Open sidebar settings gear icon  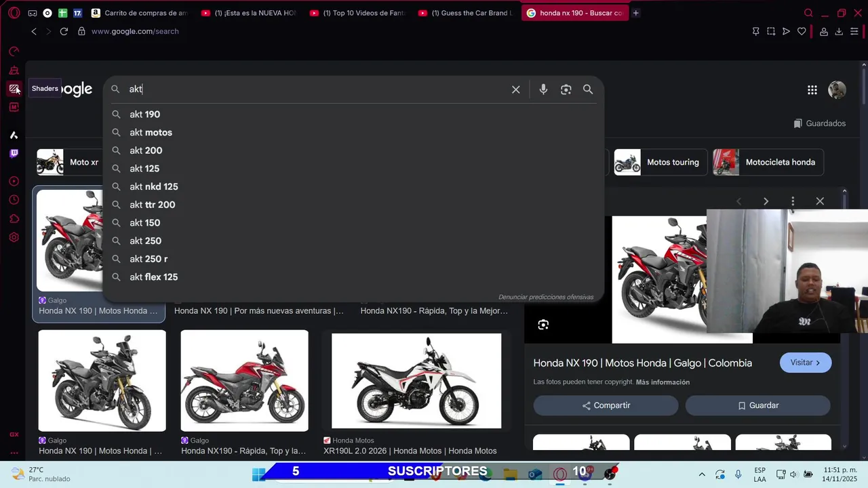coord(14,237)
